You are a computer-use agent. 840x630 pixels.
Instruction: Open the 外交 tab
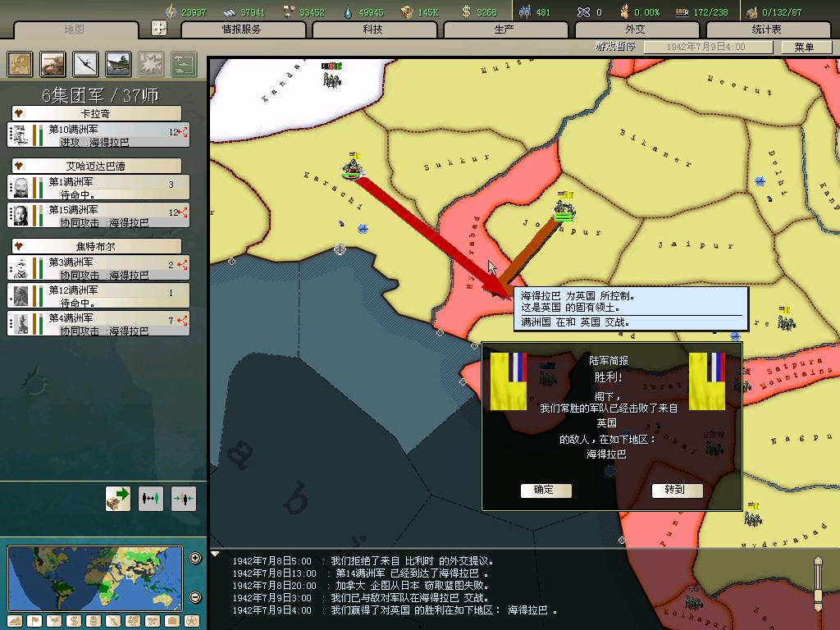637,30
